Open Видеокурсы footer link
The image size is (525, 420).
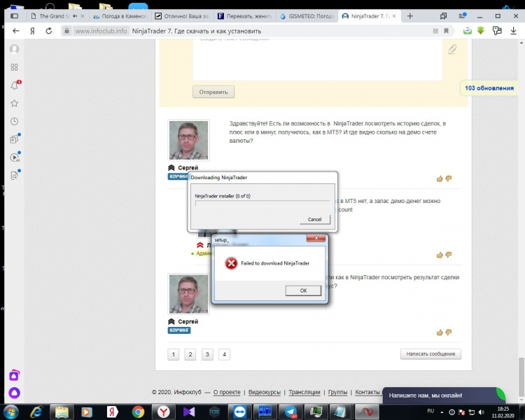(x=264, y=392)
